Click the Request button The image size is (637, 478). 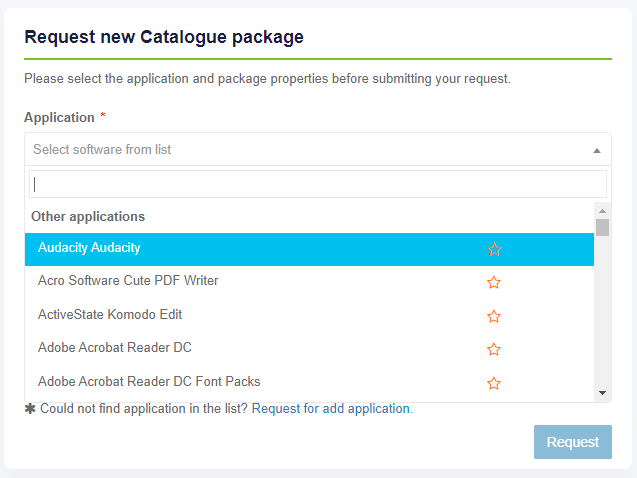pos(572,442)
